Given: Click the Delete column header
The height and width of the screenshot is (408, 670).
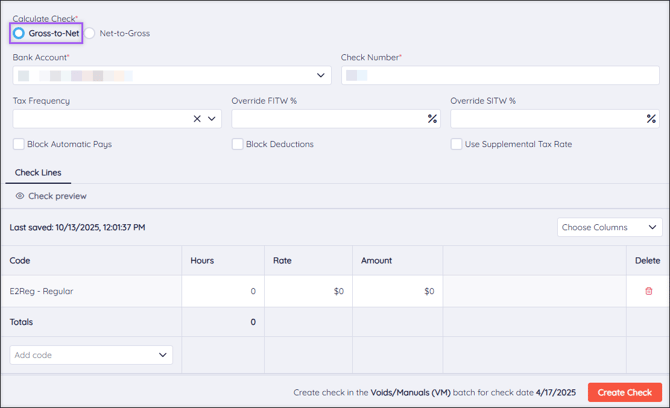Looking at the screenshot, I should [x=647, y=261].
